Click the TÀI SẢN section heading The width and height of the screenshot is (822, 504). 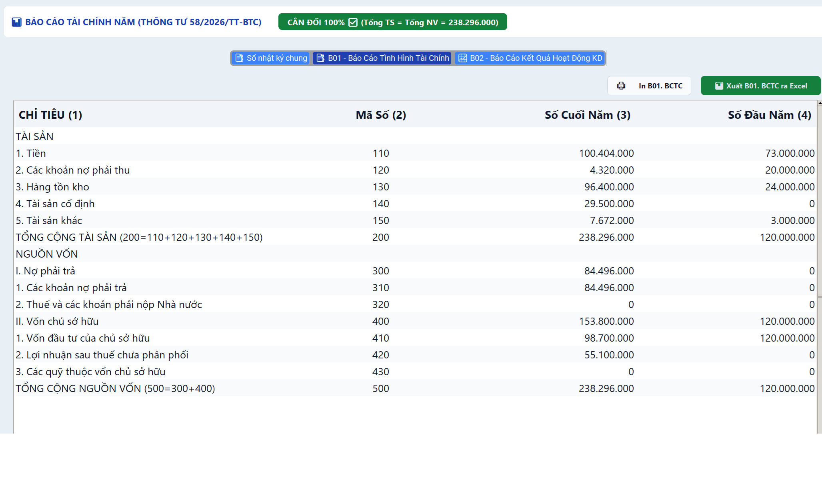tap(34, 136)
